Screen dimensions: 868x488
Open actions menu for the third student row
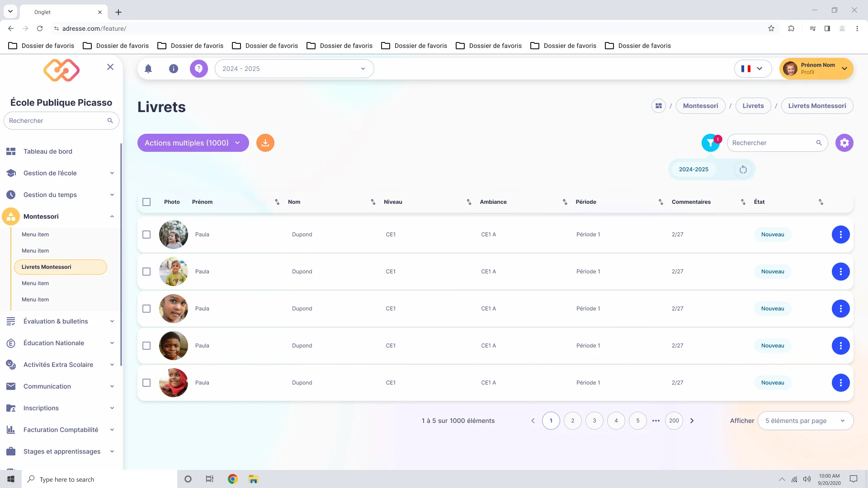tap(841, 309)
